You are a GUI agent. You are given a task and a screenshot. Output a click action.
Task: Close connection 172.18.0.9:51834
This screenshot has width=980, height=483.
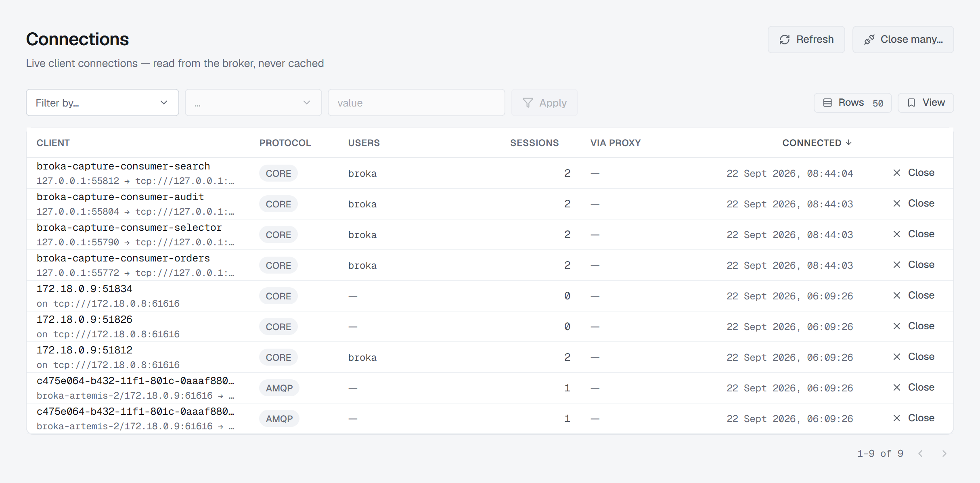coord(914,295)
